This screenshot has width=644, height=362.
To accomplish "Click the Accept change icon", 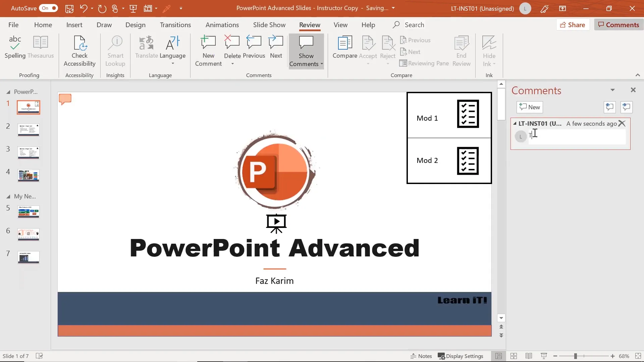I will point(368,44).
